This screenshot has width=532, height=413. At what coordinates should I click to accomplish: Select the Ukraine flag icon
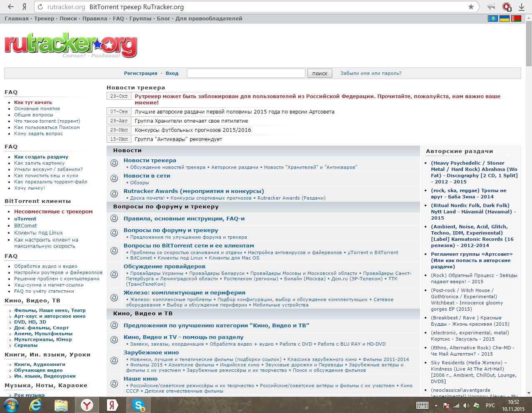pos(505,19)
